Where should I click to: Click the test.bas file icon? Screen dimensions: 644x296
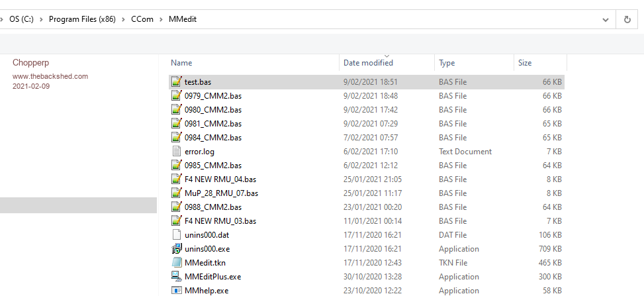click(176, 82)
